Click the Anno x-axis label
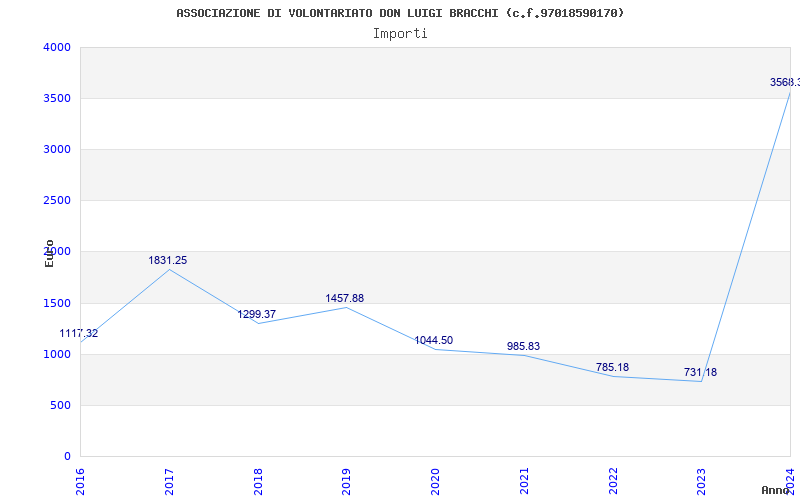 click(x=775, y=490)
